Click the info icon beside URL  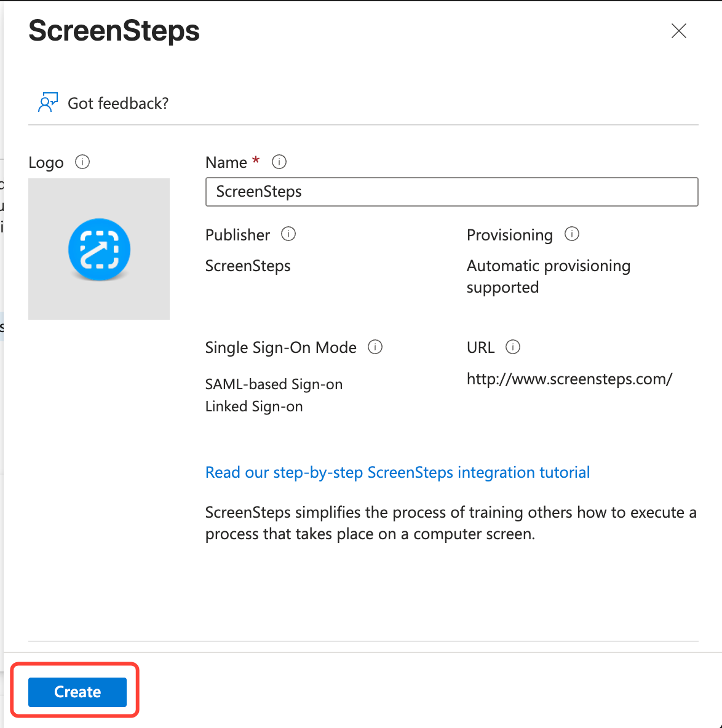click(513, 347)
